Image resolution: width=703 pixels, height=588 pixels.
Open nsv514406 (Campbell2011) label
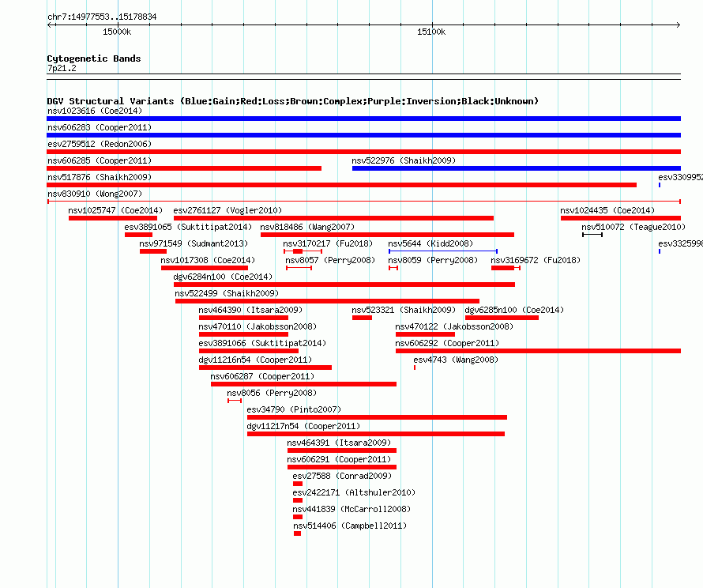click(x=350, y=526)
